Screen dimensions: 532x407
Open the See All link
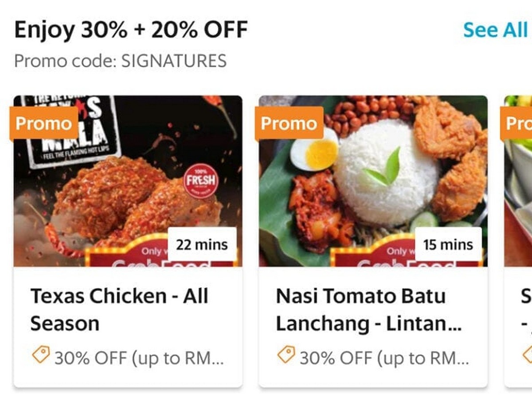pyautogui.click(x=495, y=30)
